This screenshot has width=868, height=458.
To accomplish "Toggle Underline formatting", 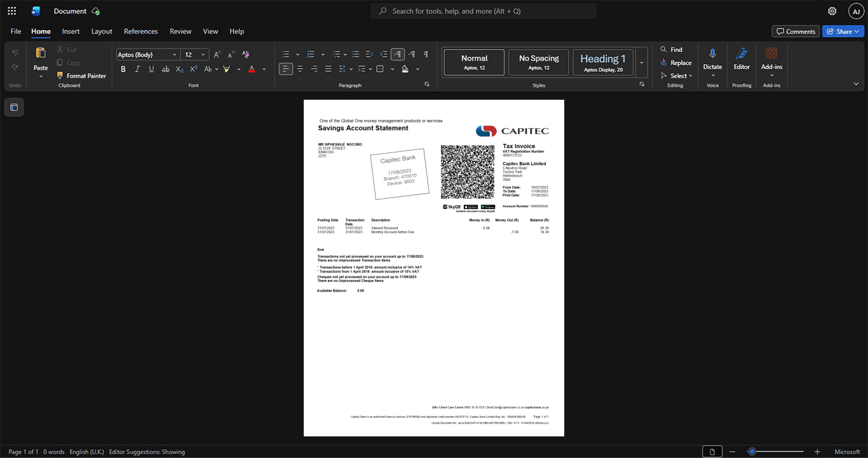I will click(151, 69).
